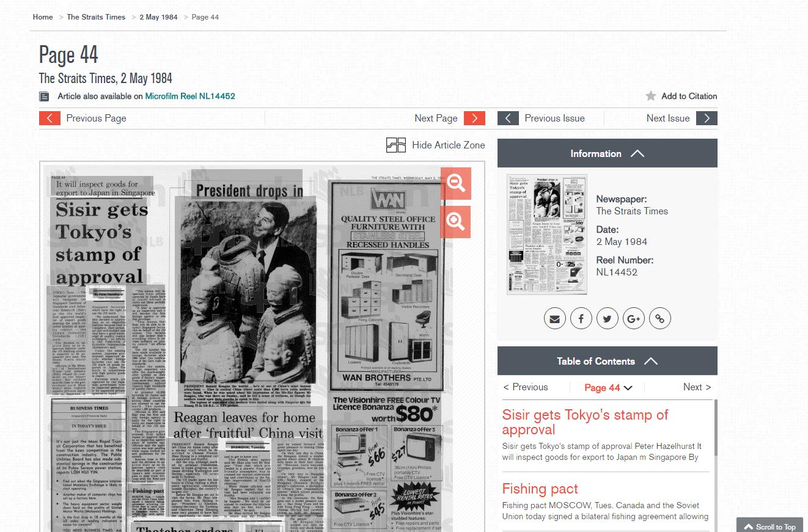Image resolution: width=808 pixels, height=532 pixels.
Task: Go to Previous Page
Action: coord(96,118)
